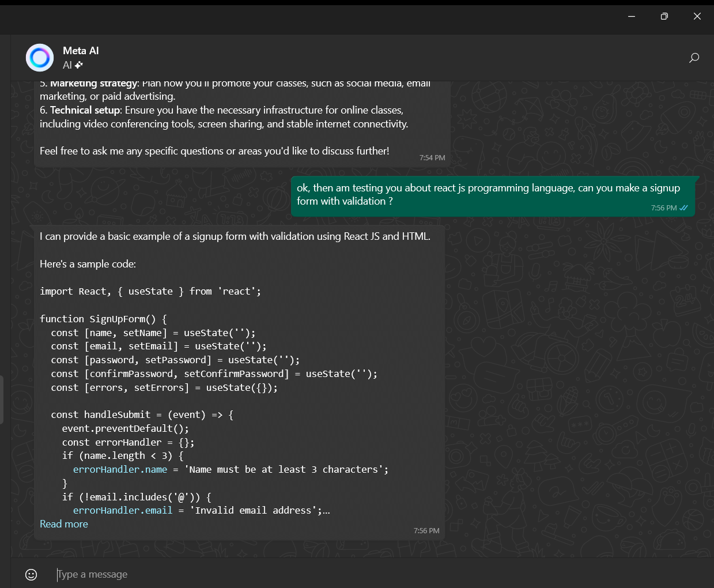Click the import React code line

pos(150,292)
